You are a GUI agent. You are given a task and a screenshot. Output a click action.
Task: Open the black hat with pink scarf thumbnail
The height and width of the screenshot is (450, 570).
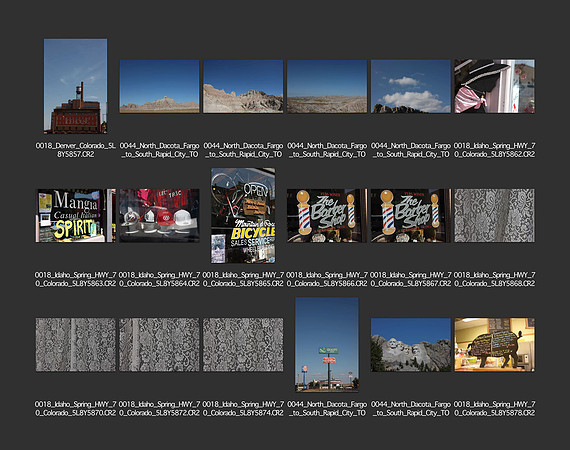(495, 86)
